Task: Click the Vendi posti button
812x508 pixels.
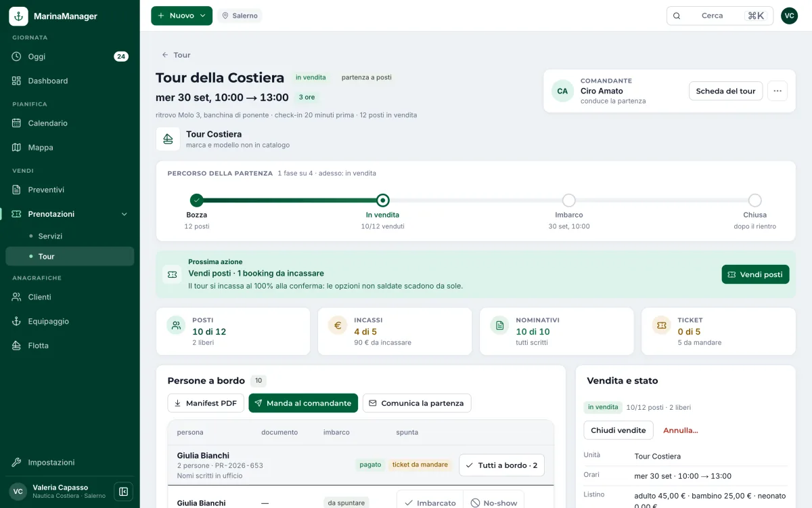Action: 755,274
